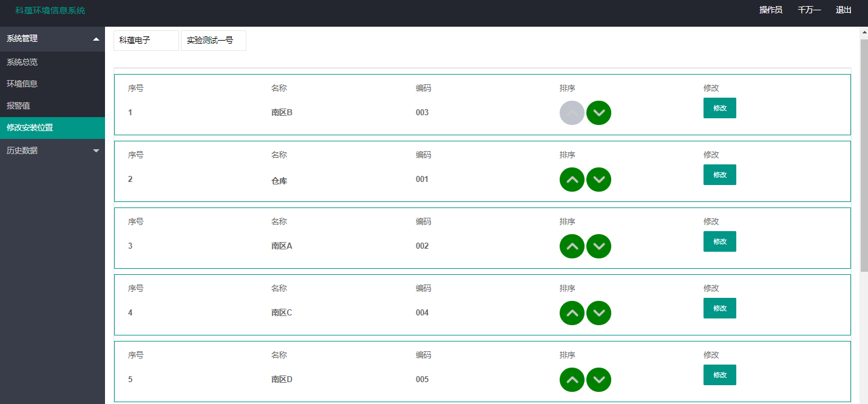Expand the 历史数据 sidebar section
The width and height of the screenshot is (868, 404).
[52, 150]
